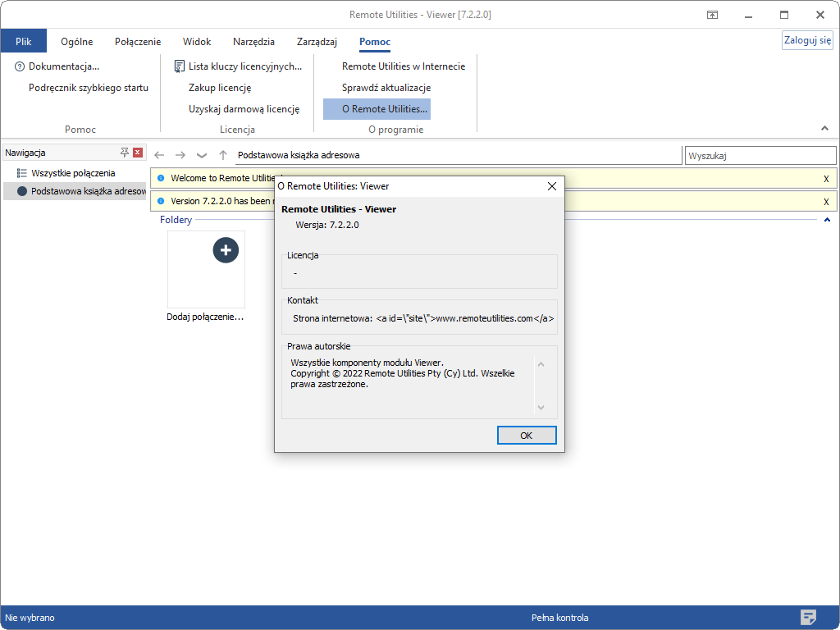Choose Zakup licencję

220,87
